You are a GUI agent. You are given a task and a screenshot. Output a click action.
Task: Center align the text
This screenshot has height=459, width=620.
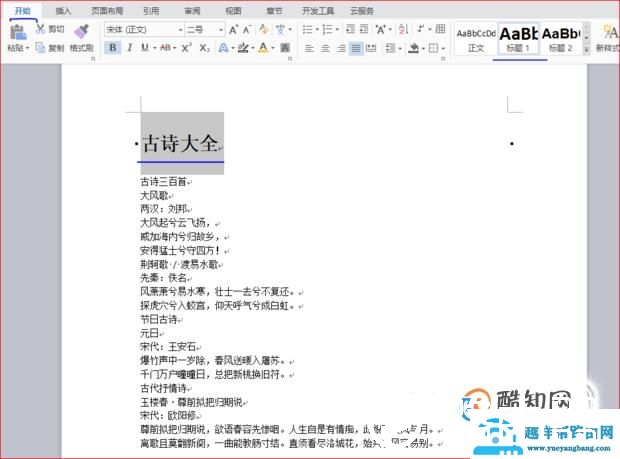pyautogui.click(x=325, y=49)
